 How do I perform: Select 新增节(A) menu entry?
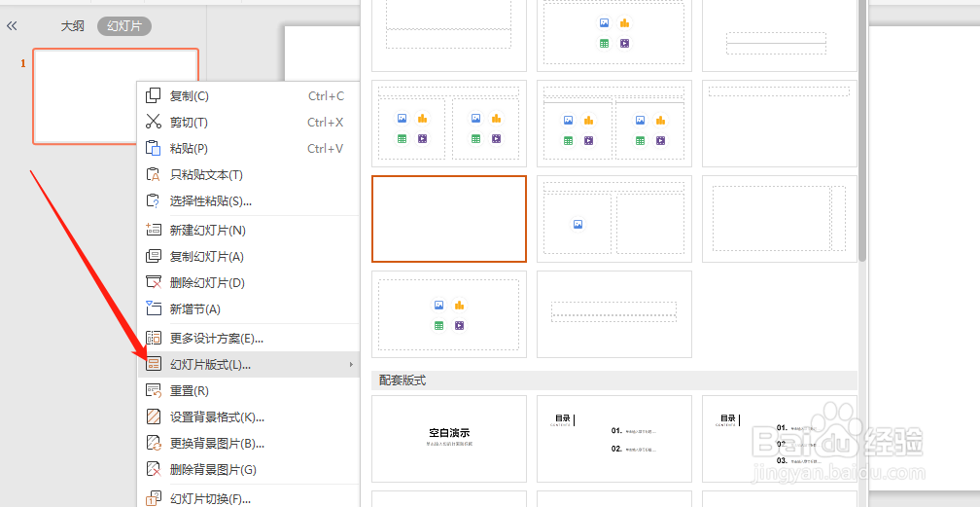pyautogui.click(x=249, y=309)
